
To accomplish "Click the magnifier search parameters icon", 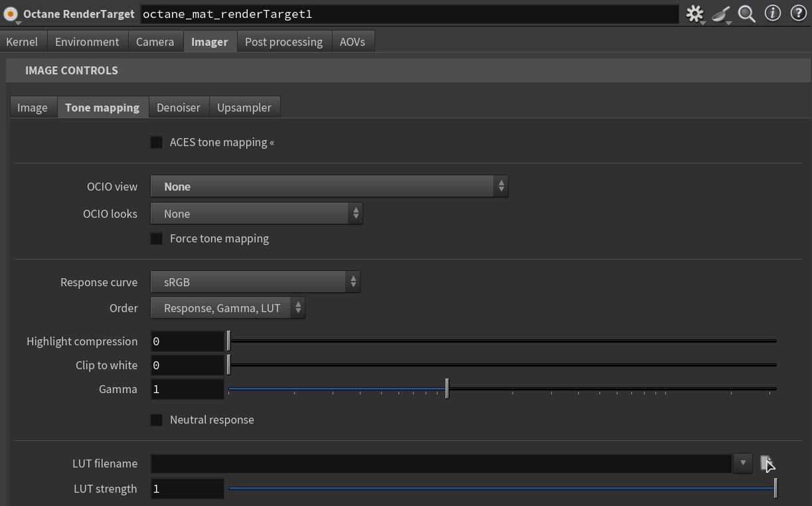I will [746, 14].
